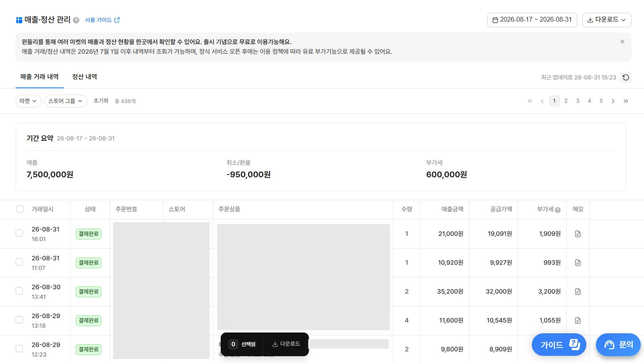Check the row dated 26-08-30 13:41
Image resolution: width=644 pixels, height=363 pixels.
click(19, 291)
